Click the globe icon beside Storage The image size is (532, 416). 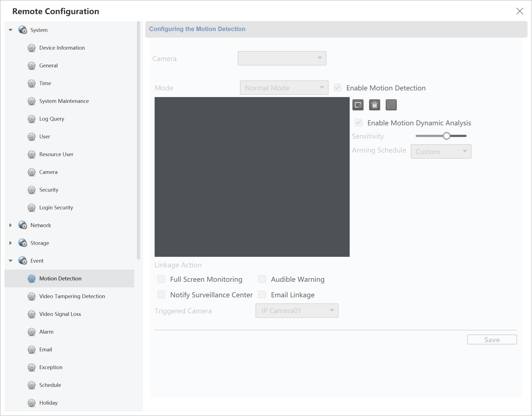[23, 243]
